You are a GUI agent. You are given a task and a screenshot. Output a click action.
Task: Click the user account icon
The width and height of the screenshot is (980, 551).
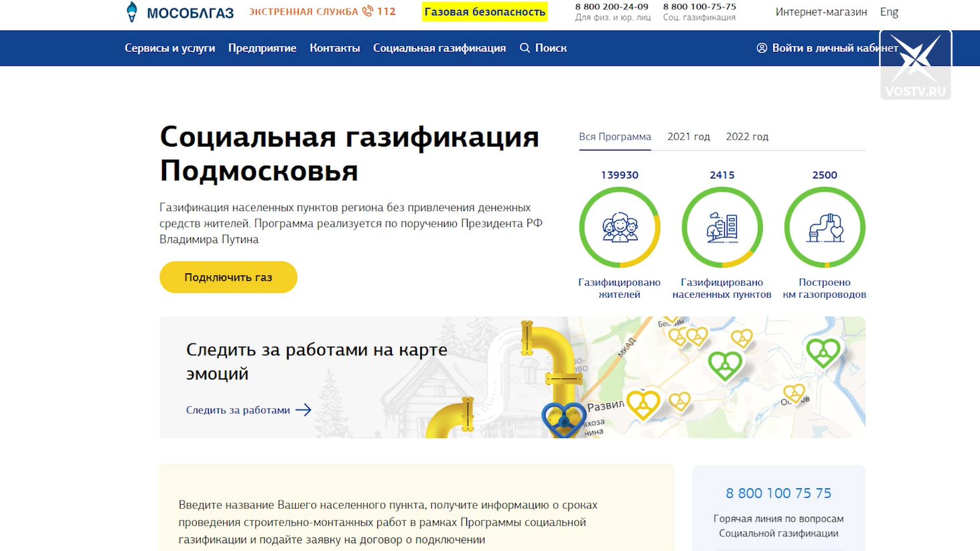click(x=762, y=48)
